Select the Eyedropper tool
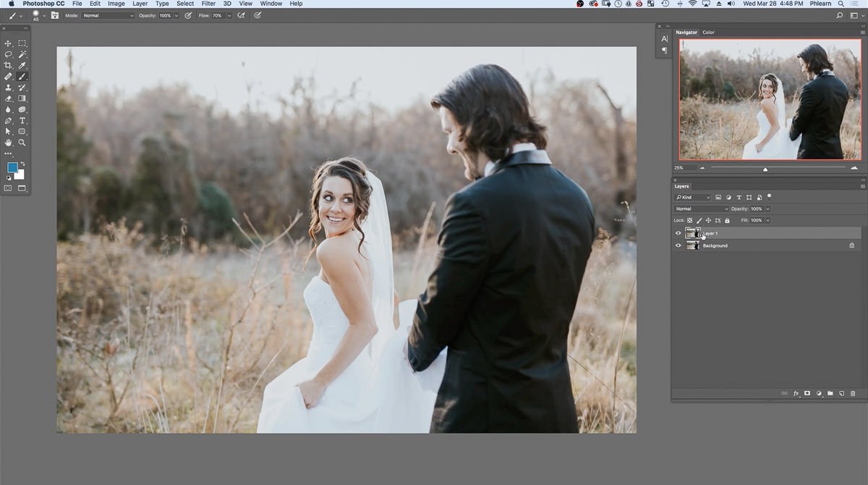Viewport: 868px width, 485px height. pos(22,65)
